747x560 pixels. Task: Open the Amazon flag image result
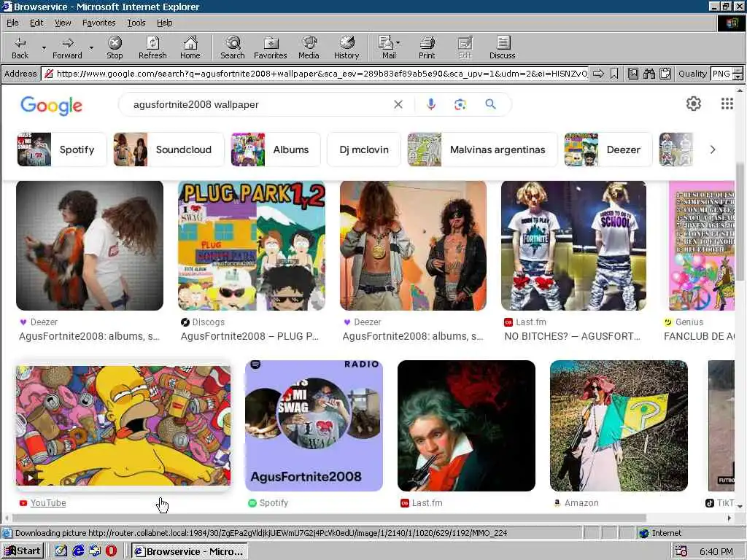click(619, 426)
